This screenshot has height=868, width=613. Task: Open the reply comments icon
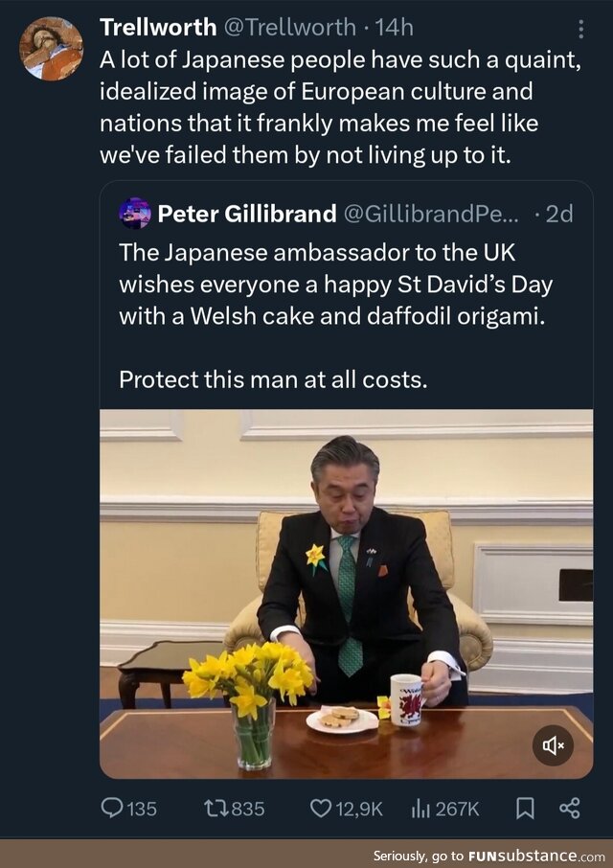tap(113, 809)
